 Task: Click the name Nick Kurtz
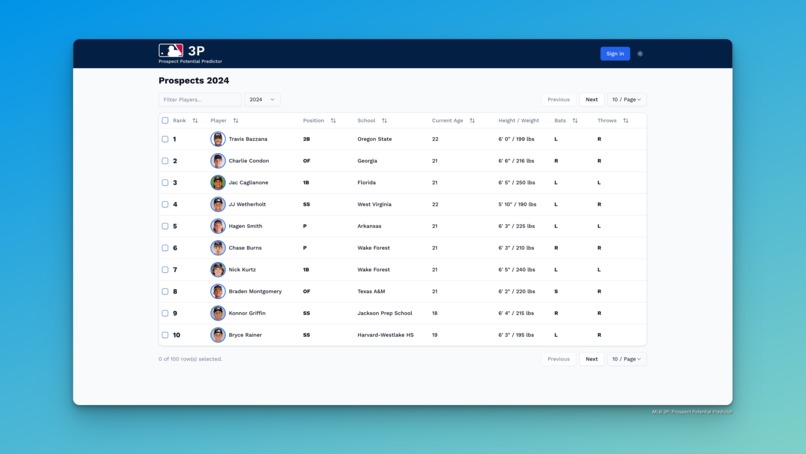242,269
